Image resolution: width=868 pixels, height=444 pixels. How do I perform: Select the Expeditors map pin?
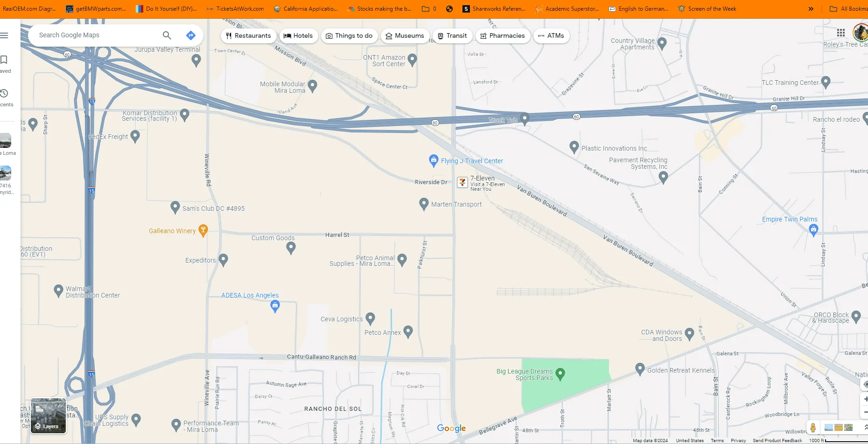[x=223, y=259]
